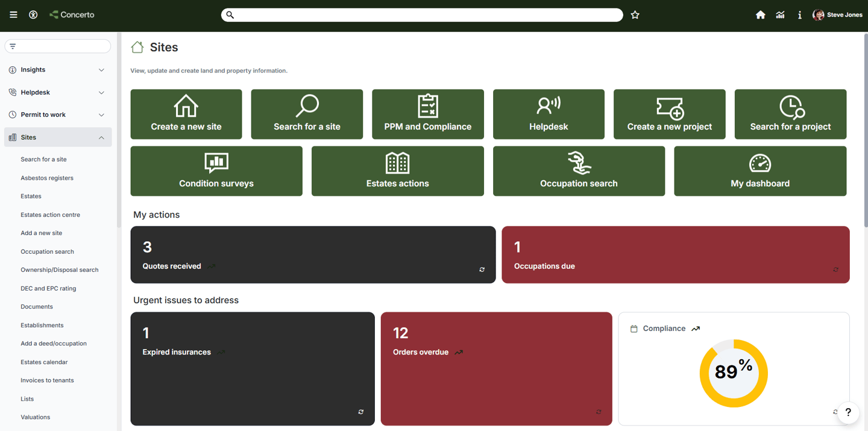The width and height of the screenshot is (868, 431).
Task: Click the Concerto logo
Action: point(72,14)
